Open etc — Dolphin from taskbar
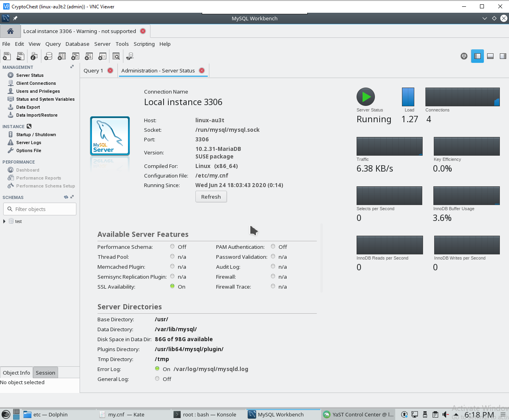The width and height of the screenshot is (509, 420). (x=59, y=414)
